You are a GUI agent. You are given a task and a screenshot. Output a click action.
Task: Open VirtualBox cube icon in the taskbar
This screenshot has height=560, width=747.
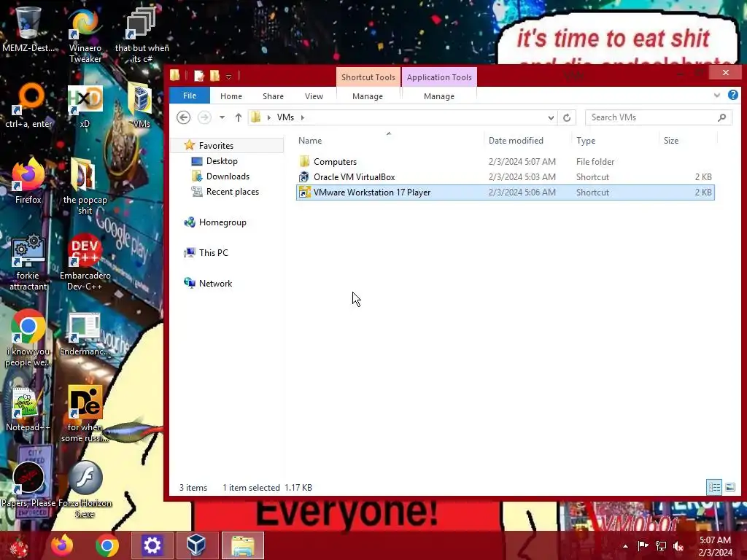click(x=196, y=545)
